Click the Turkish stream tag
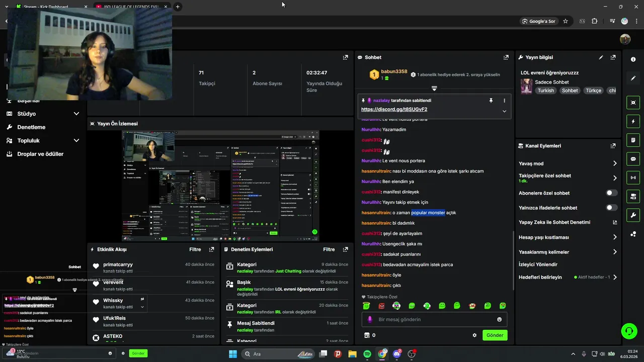 545,90
